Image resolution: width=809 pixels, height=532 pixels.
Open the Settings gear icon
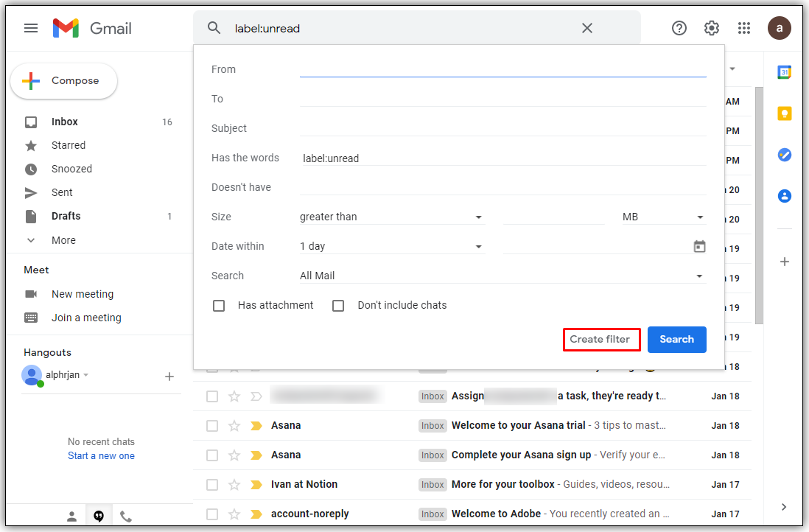coord(712,28)
